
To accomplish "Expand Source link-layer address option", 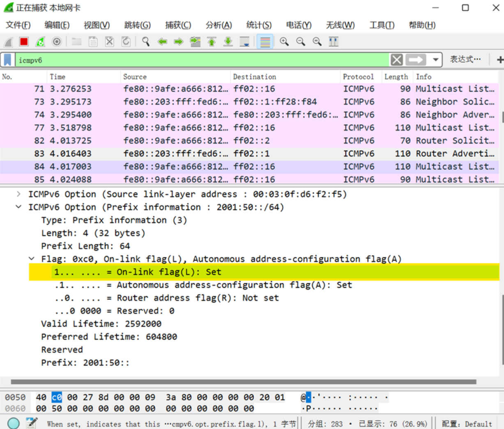I will point(18,194).
